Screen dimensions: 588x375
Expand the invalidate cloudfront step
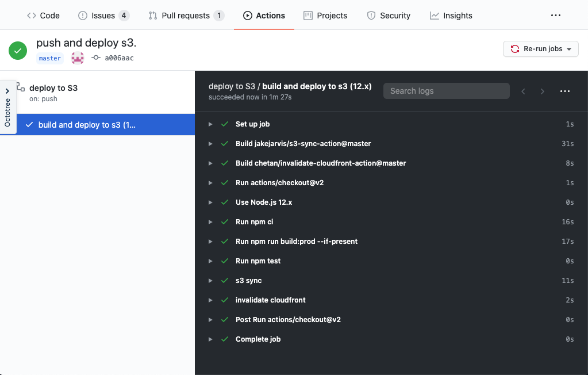coord(210,300)
